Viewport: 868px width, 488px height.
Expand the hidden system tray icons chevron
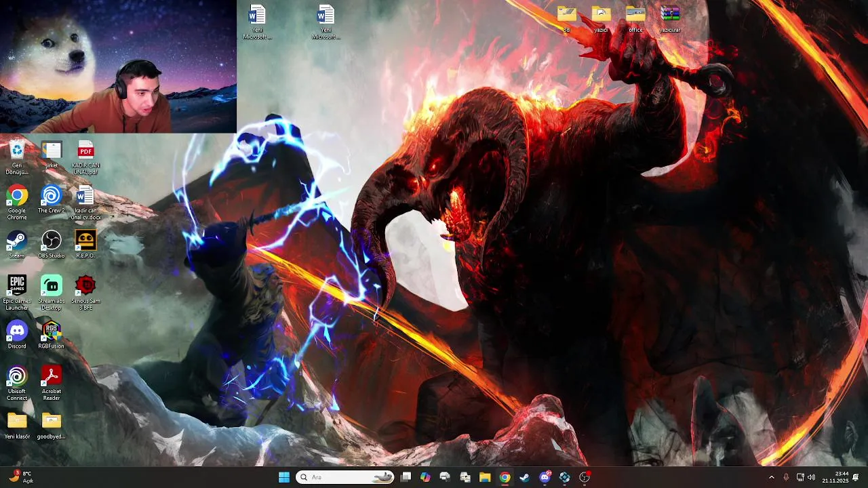(771, 477)
